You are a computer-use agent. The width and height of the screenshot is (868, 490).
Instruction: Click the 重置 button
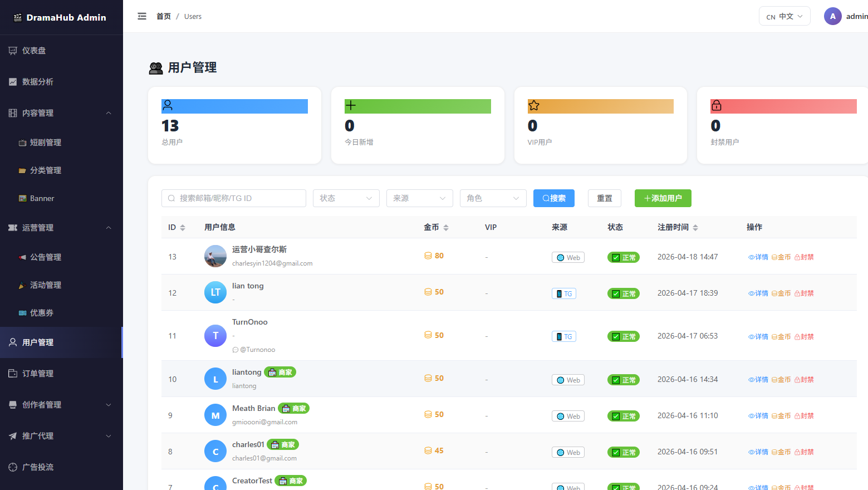605,198
